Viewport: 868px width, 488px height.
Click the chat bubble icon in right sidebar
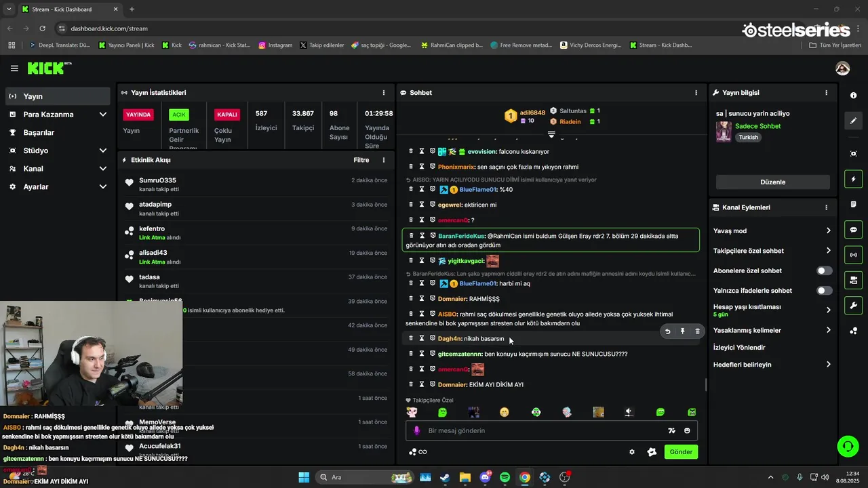853,230
